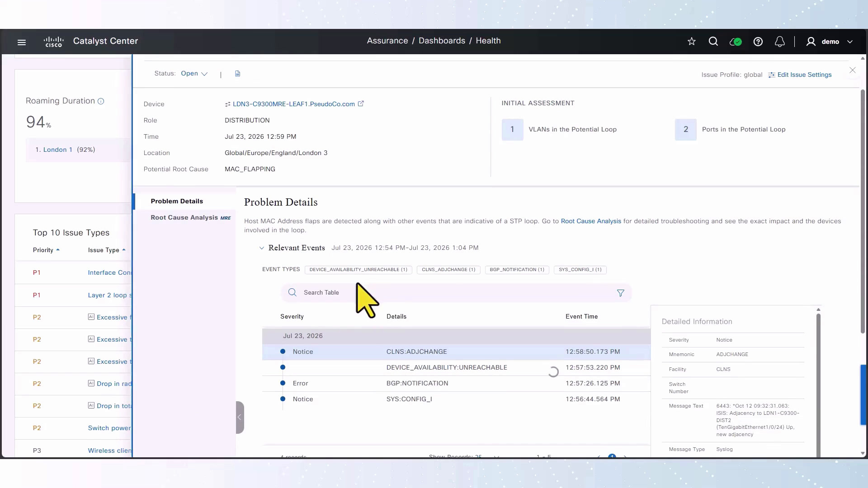
Task: Open device link in new window icon
Action: tap(361, 103)
